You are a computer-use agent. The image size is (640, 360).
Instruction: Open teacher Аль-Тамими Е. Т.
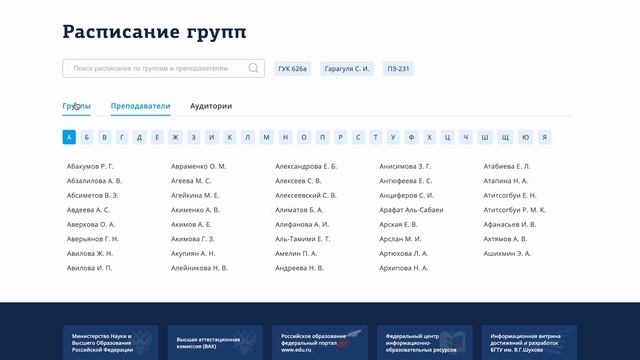(303, 239)
